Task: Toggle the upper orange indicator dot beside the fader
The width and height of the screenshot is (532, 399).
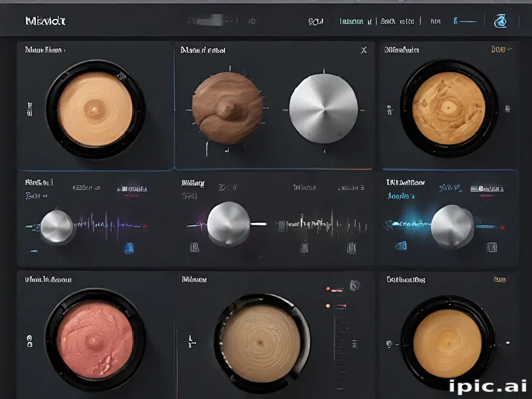Action: [x=328, y=289]
